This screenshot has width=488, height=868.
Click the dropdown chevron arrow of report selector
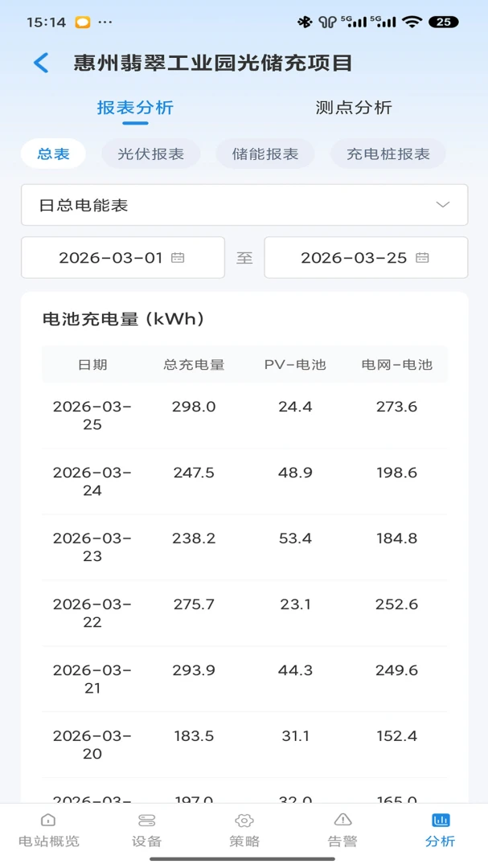click(x=443, y=205)
